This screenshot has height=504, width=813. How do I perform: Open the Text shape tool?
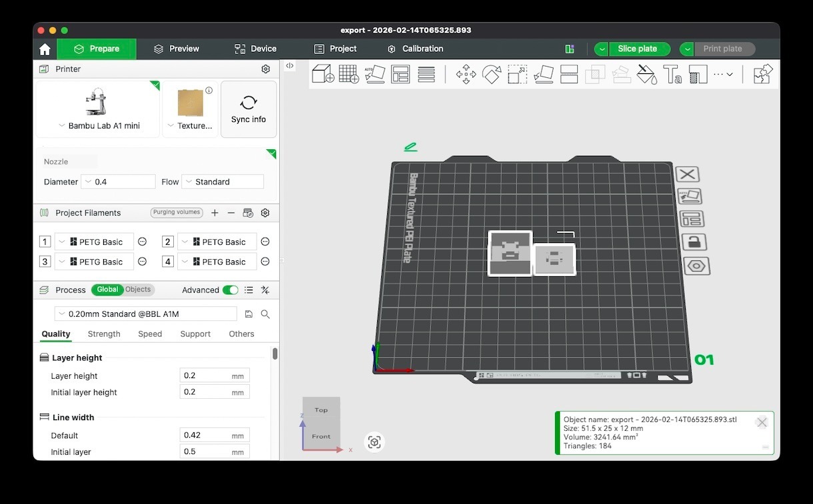pyautogui.click(x=672, y=74)
